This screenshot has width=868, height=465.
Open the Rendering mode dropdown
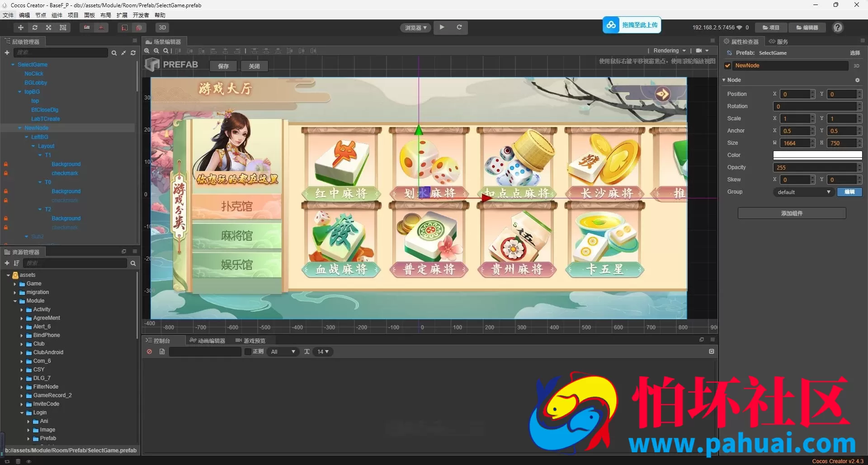click(x=670, y=51)
